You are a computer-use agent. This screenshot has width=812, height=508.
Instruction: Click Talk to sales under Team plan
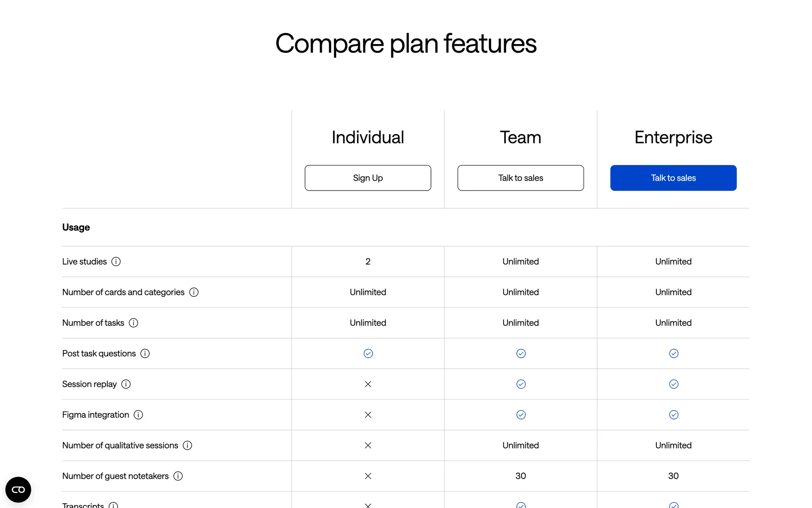(520, 178)
